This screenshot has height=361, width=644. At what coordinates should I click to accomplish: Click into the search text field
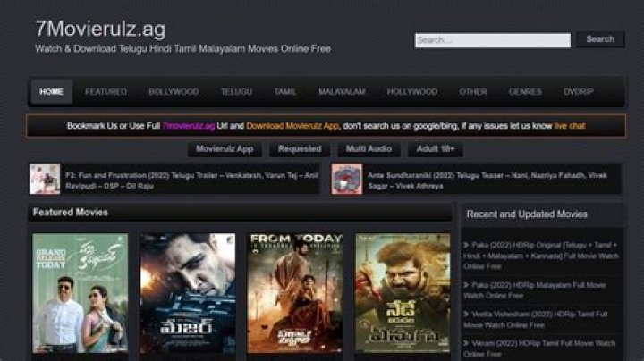492,40
